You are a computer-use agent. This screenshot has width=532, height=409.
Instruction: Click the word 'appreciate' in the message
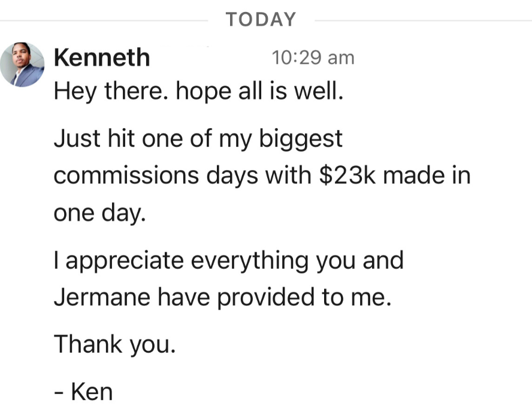[x=125, y=261]
